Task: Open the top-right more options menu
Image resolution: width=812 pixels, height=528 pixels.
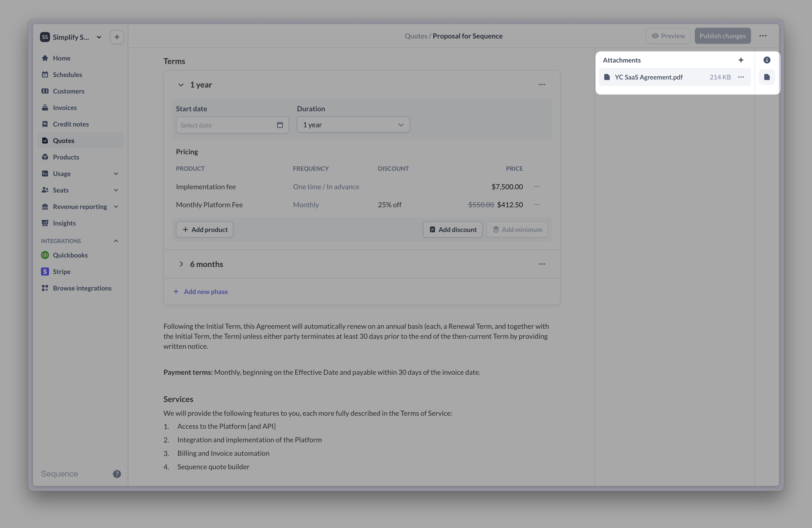Action: click(763, 36)
